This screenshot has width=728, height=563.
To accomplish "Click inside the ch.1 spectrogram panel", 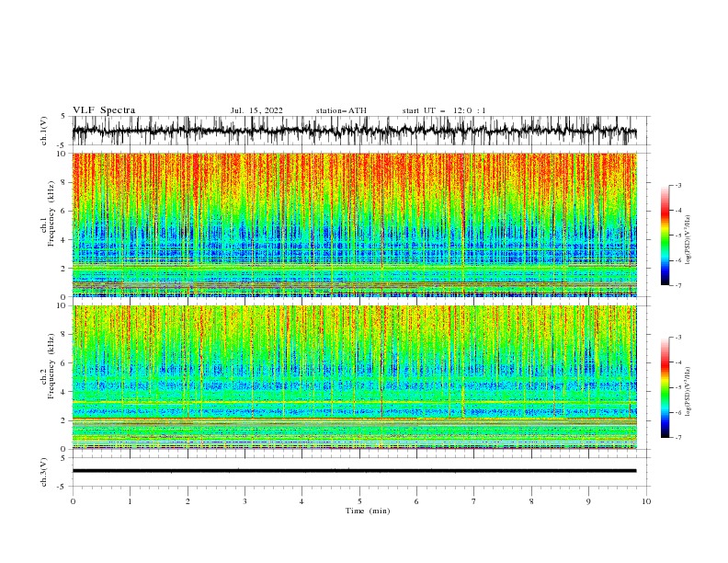I will point(355,224).
